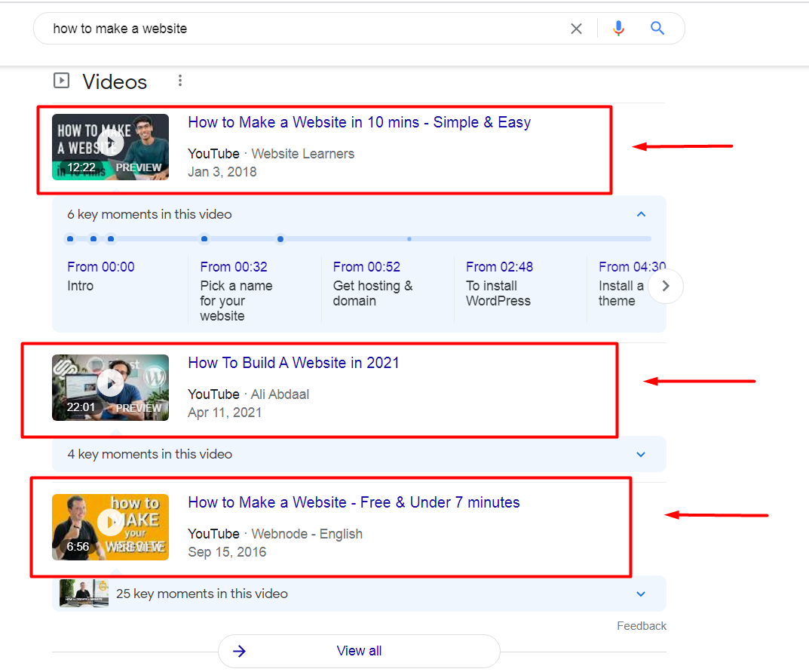Click the 'Ali Abdaal' channel name
Image resolution: width=809 pixels, height=672 pixels.
[280, 394]
